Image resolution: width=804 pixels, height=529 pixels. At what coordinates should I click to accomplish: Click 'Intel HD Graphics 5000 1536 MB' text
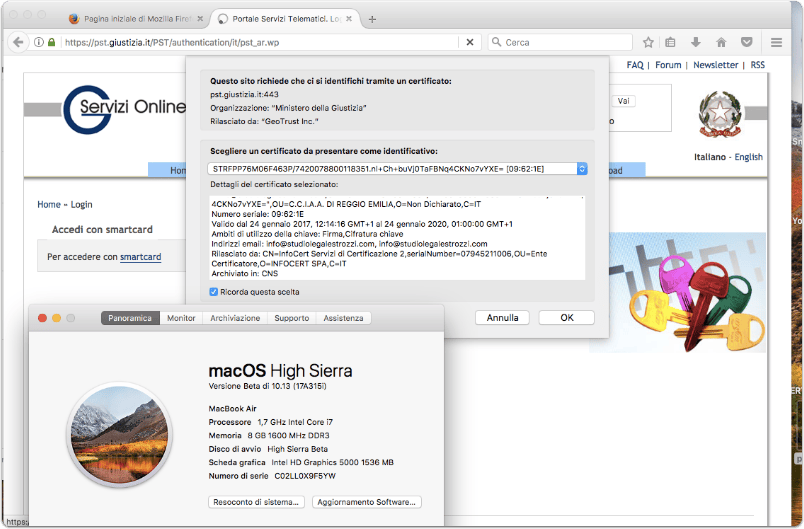(332, 462)
